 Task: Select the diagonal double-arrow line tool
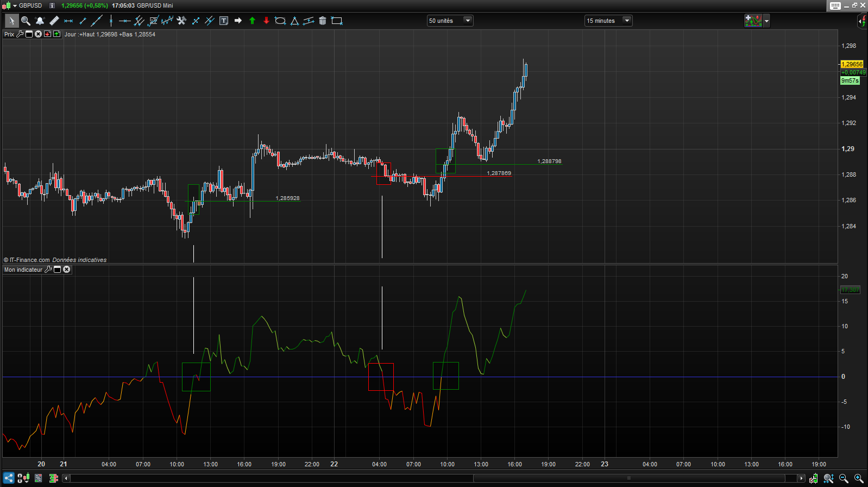coord(196,21)
